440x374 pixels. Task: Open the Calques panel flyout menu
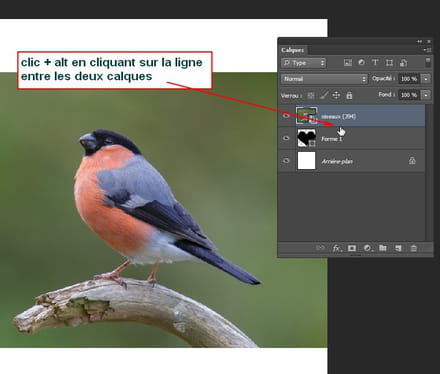[428, 50]
